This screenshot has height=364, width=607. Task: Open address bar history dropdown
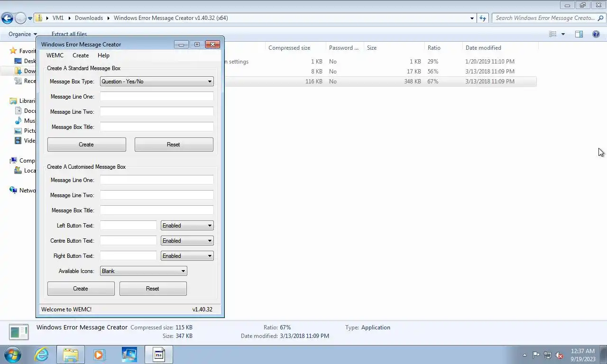click(x=472, y=18)
